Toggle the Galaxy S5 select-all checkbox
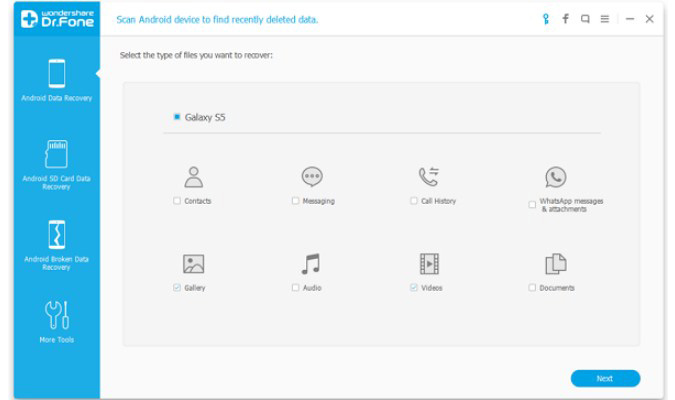 (x=176, y=117)
